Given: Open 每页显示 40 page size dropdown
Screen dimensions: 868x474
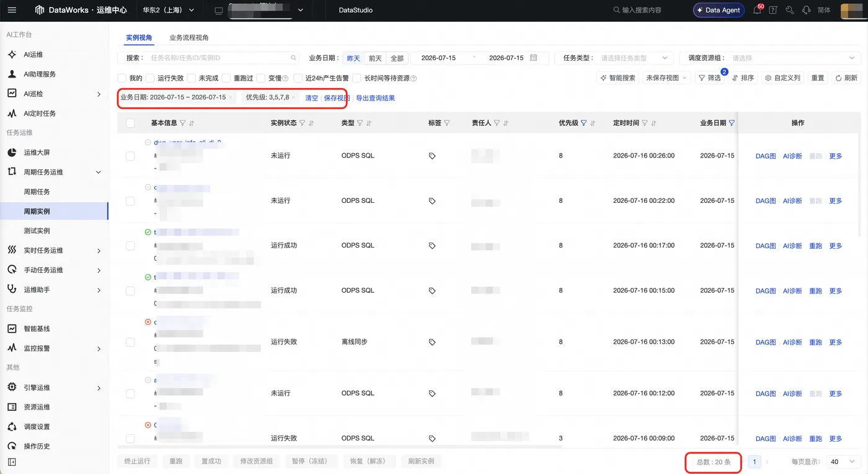Looking at the screenshot, I should pyautogui.click(x=843, y=462).
